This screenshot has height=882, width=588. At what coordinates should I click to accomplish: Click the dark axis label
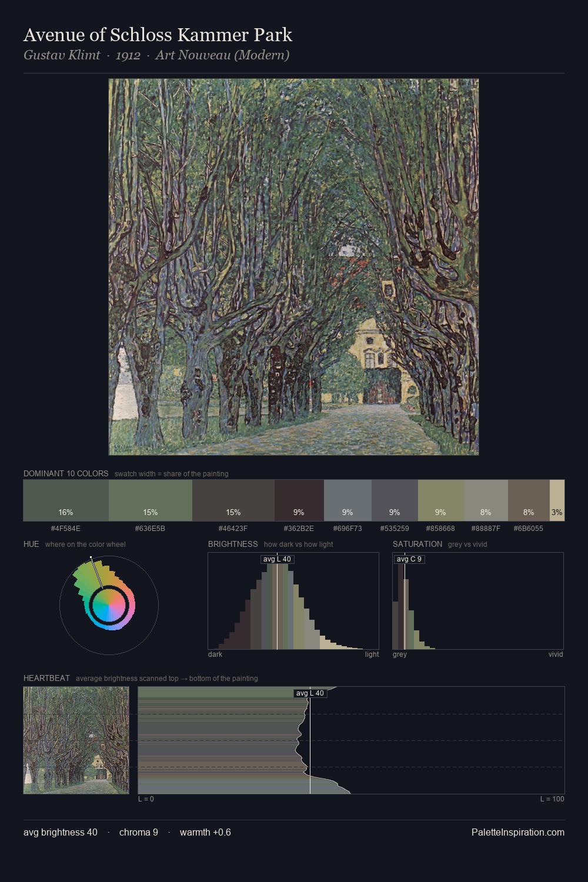tap(215, 654)
